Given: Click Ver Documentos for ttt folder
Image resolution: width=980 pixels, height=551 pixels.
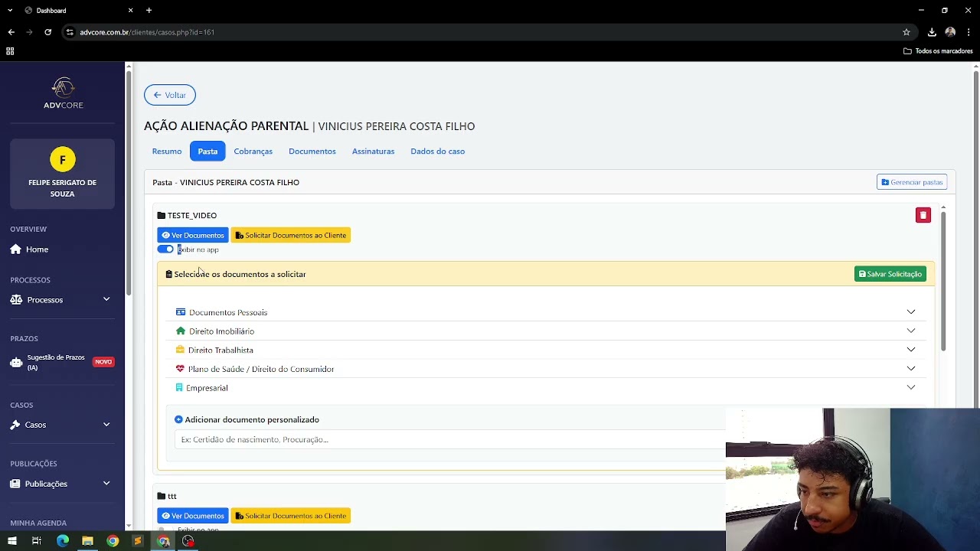Looking at the screenshot, I should coord(193,516).
